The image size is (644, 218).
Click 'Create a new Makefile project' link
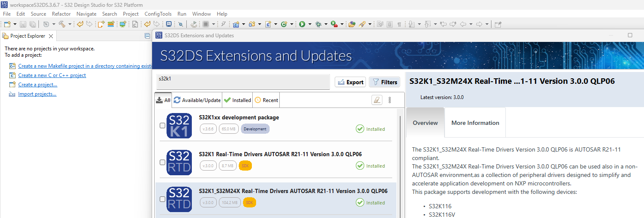pos(85,66)
